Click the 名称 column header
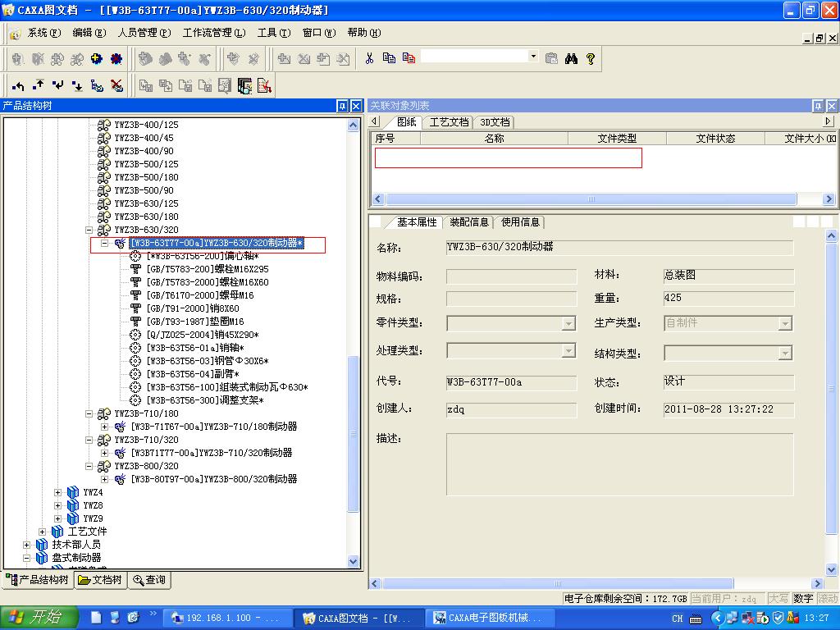 point(494,139)
